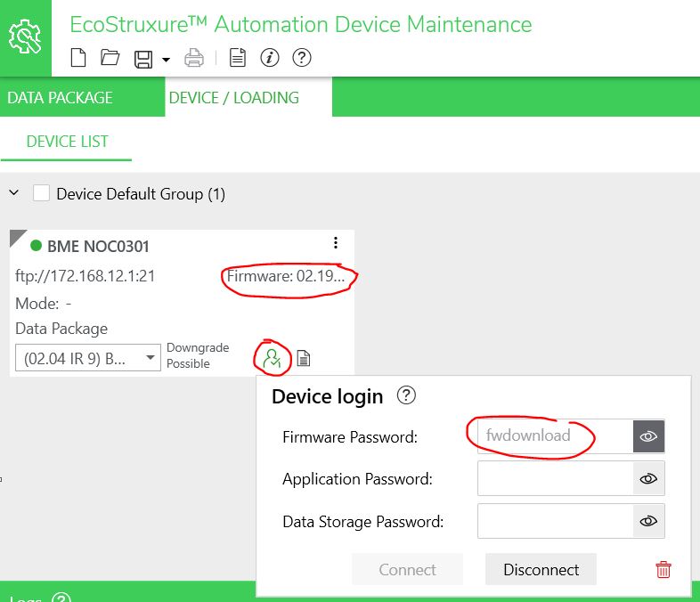Click into the Firmware Password field
The width and height of the screenshot is (700, 602).
coord(556,436)
